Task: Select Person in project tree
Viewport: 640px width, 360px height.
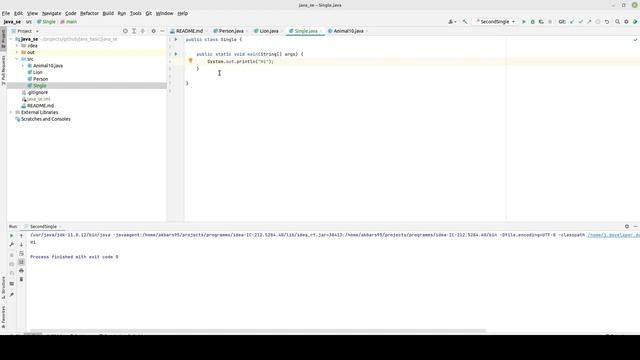Action: (40, 79)
